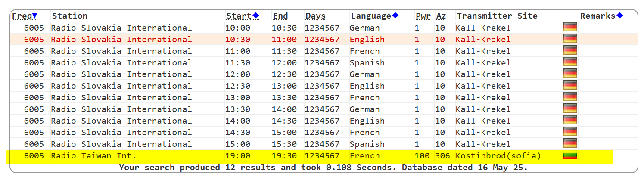Click the Station column header
644x180 pixels.
pos(69,16)
